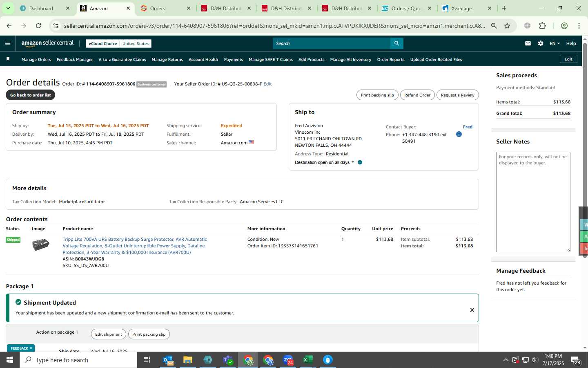Click the browser back arrow
The height and width of the screenshot is (368, 588).
coord(9,26)
